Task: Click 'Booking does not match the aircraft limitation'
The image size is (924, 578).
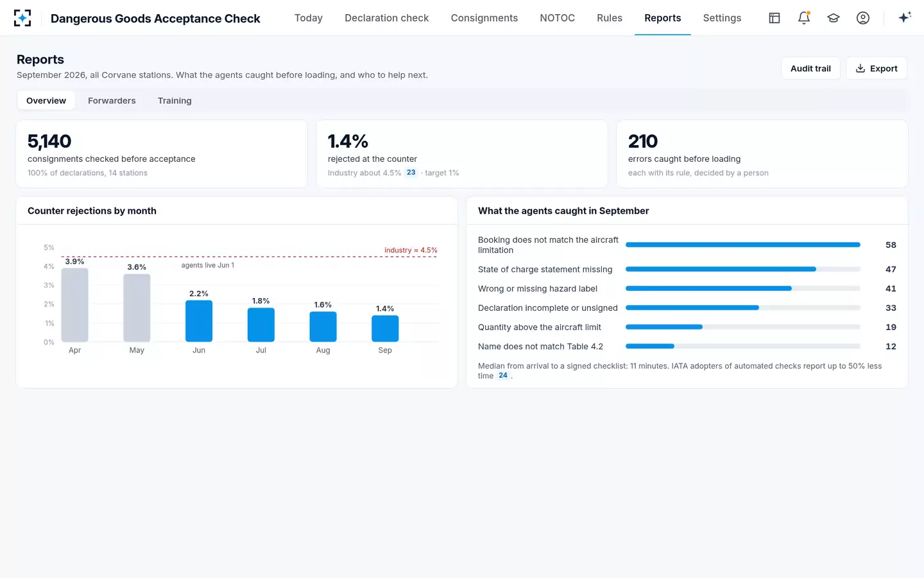Action: pos(549,245)
